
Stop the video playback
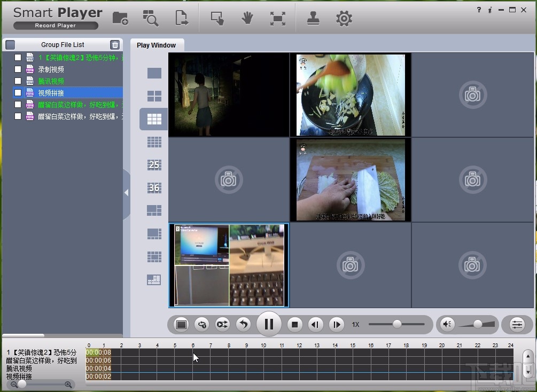(294, 324)
